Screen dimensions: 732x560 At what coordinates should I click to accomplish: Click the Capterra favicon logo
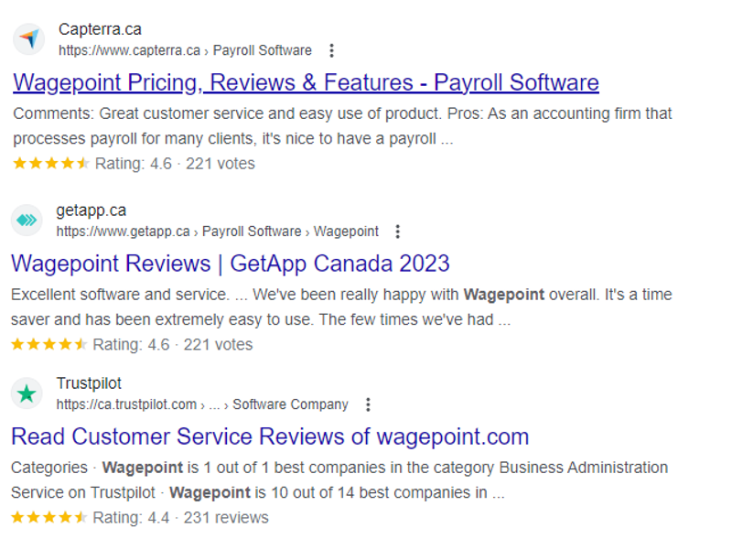pos(29,39)
